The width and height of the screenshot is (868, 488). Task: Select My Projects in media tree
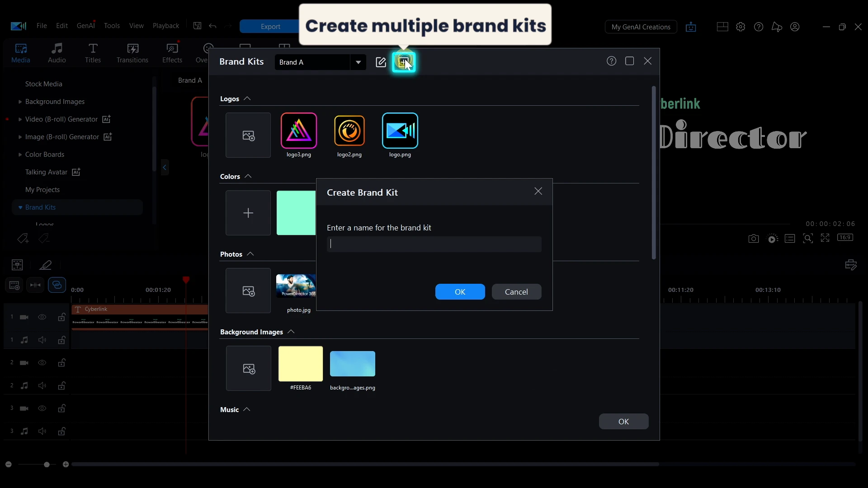click(x=42, y=190)
